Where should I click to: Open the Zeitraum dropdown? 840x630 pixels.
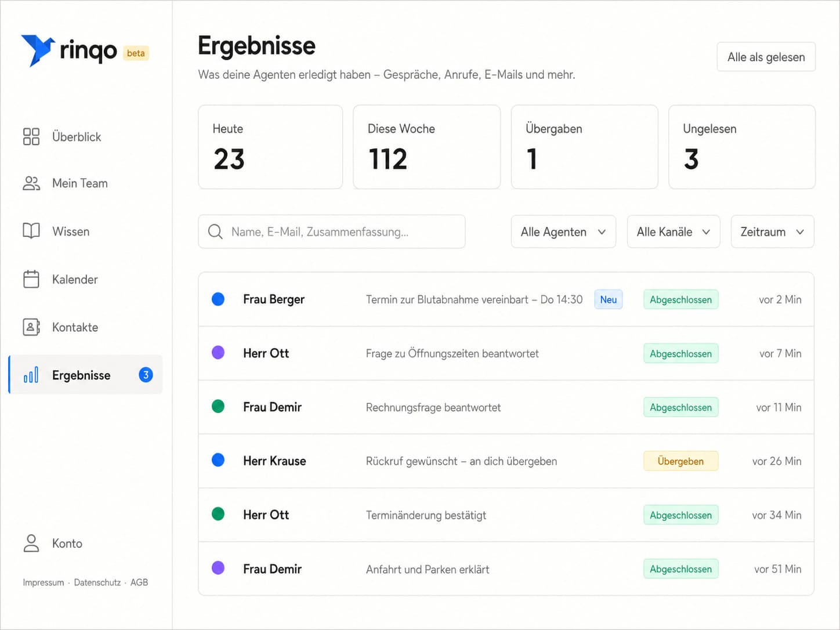pyautogui.click(x=773, y=231)
